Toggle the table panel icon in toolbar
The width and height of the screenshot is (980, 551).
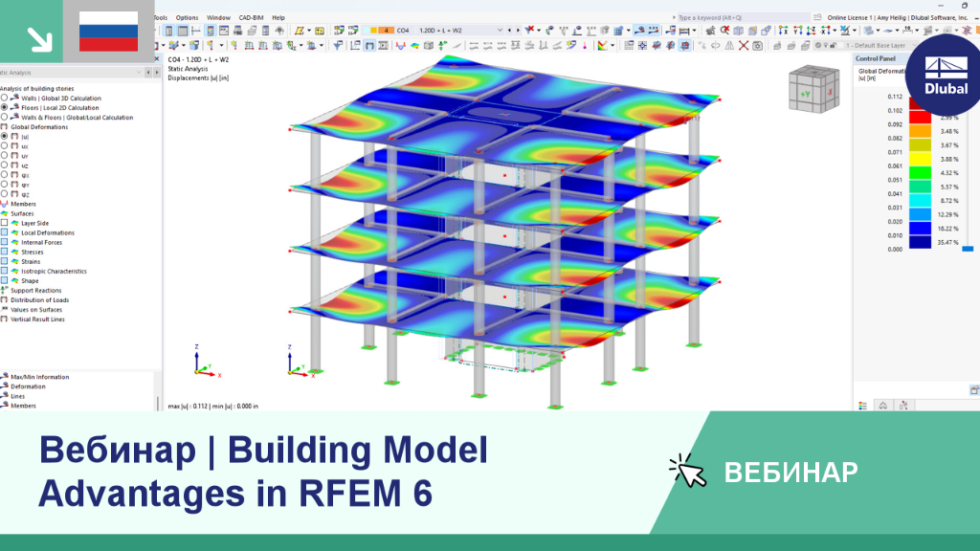[x=183, y=30]
